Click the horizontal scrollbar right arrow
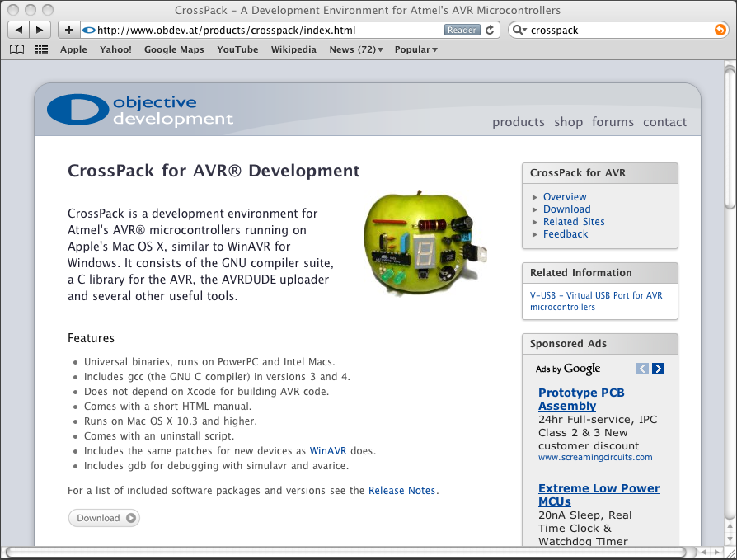 [716, 552]
